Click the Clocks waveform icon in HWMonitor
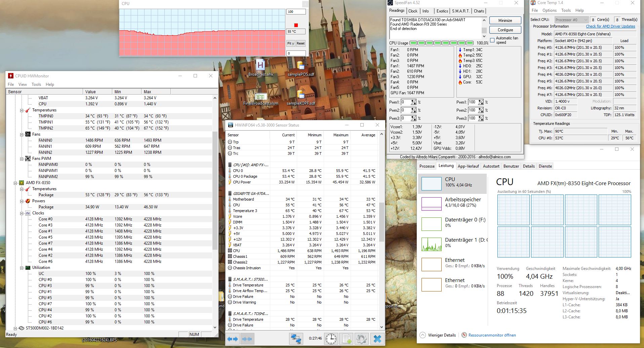The width and height of the screenshot is (644, 348). (28, 213)
